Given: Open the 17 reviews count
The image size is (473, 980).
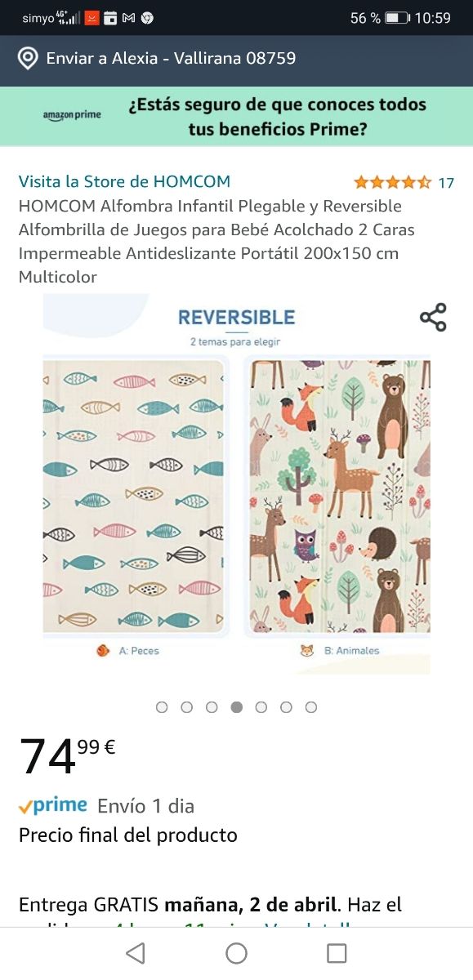Looking at the screenshot, I should point(446,183).
